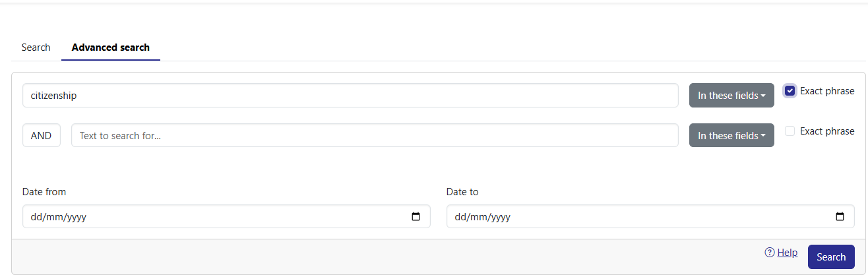Open the Date to calendar picker icon
This screenshot has width=868, height=277.
(840, 216)
